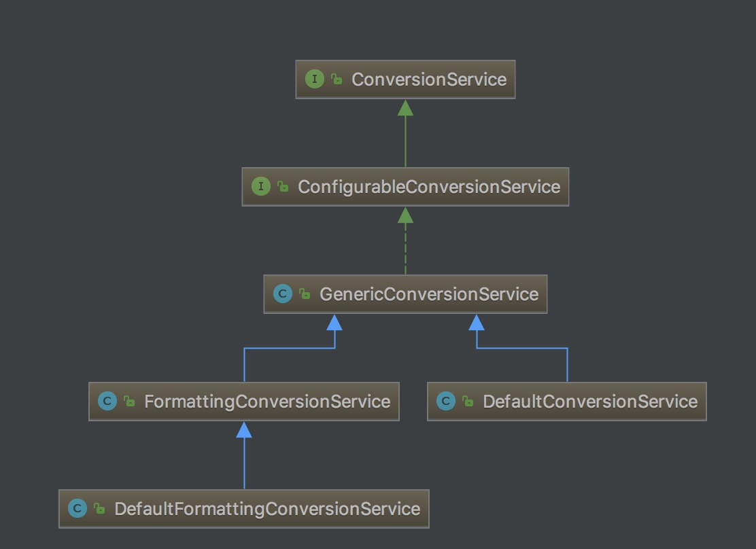Screen dimensions: 756x549
Task: Select the DefaultFormattingConversionService class name
Action: 267,509
